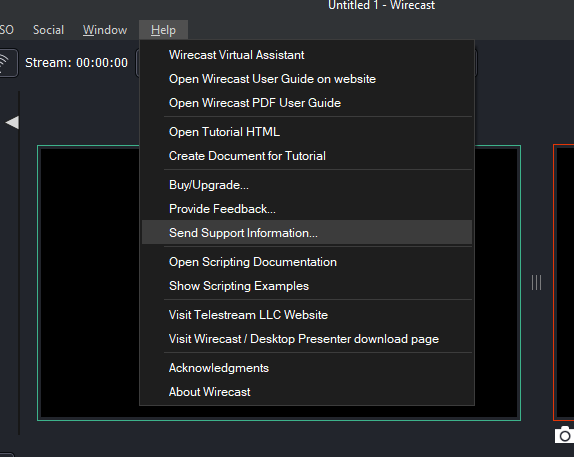This screenshot has height=457, width=574.
Task: Open the Social menu
Action: point(48,30)
